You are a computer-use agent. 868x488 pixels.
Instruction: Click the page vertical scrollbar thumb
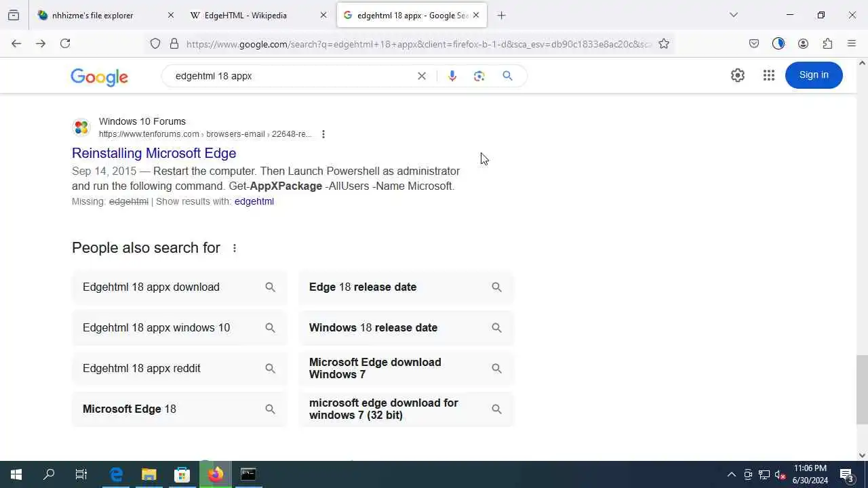(x=862, y=390)
